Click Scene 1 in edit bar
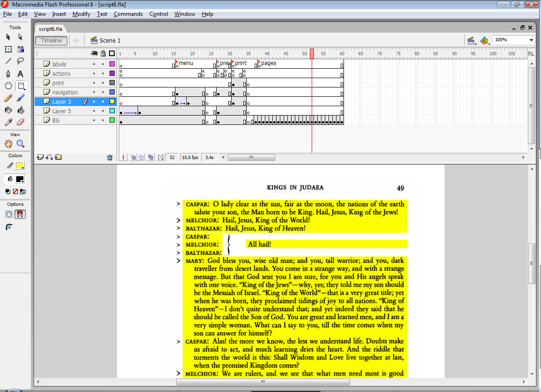The image size is (541, 392). click(x=106, y=41)
